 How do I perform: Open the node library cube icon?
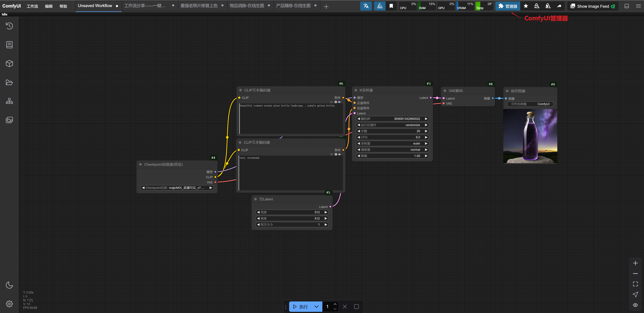9,64
